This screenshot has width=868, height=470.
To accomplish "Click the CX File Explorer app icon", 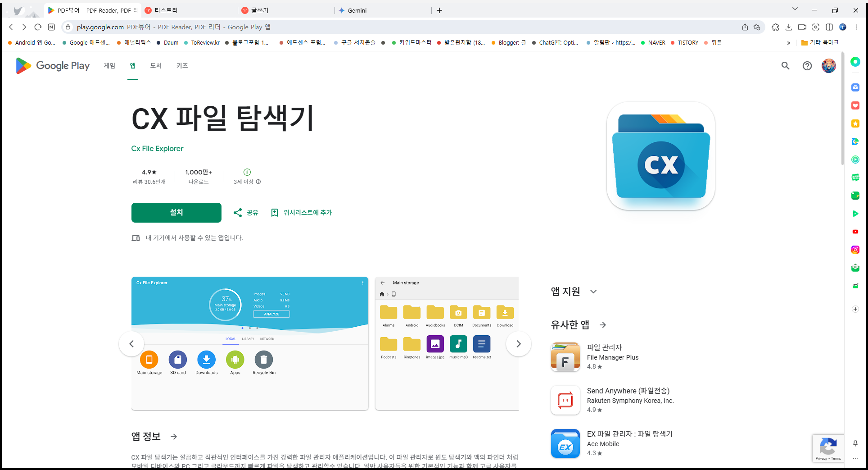I will tap(661, 156).
